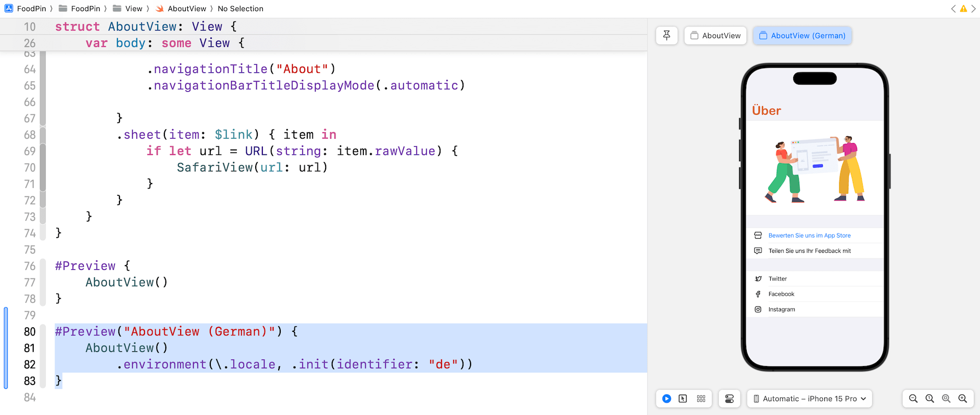
Task: Open canvas device settings toggles icon
Action: pyautogui.click(x=729, y=399)
